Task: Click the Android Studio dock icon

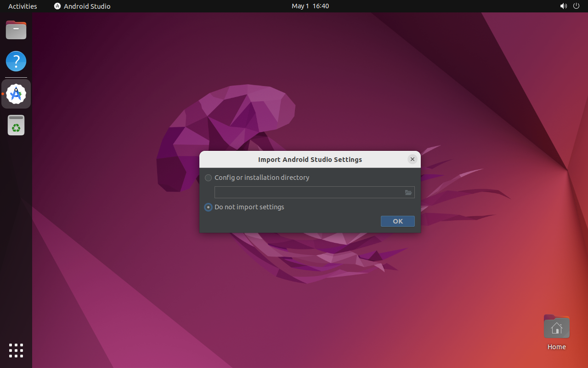Action: pos(16,94)
